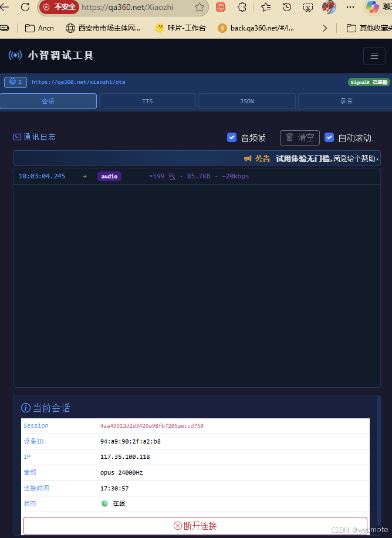Switch to the 会话 tab
This screenshot has height=538, width=392.
point(48,101)
